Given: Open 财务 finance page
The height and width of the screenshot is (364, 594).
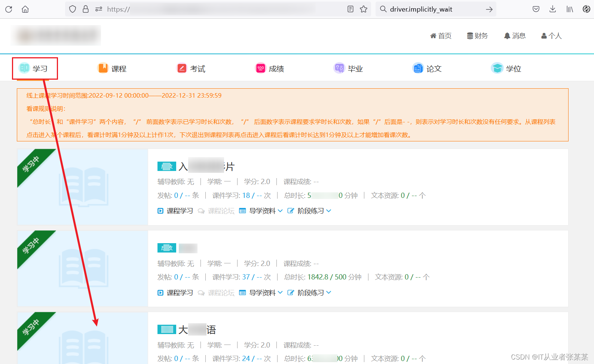Looking at the screenshot, I should click(x=477, y=36).
